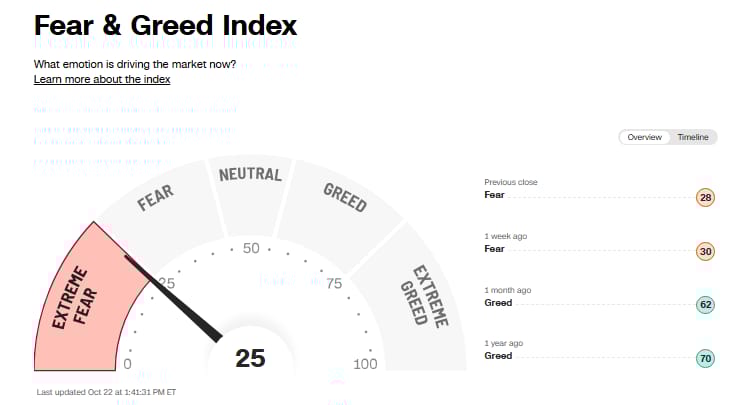Click the 1 month ago Greed label

pos(498,303)
